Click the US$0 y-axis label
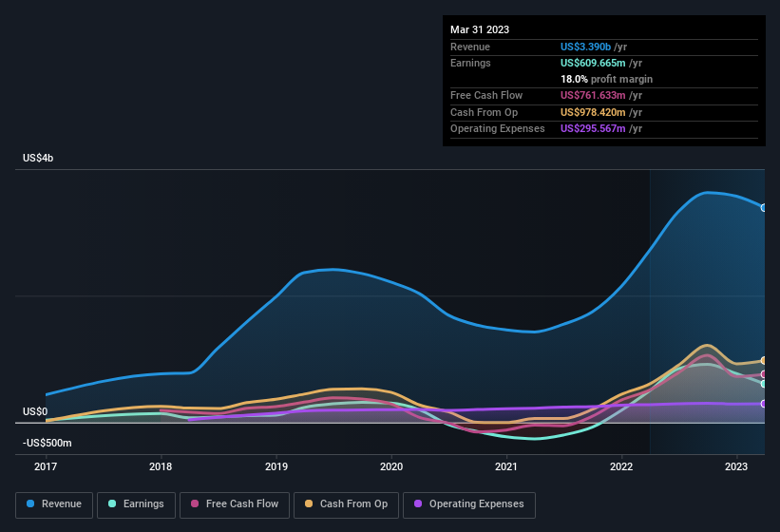Viewport: 780px width, 532px height. pyautogui.click(x=35, y=411)
